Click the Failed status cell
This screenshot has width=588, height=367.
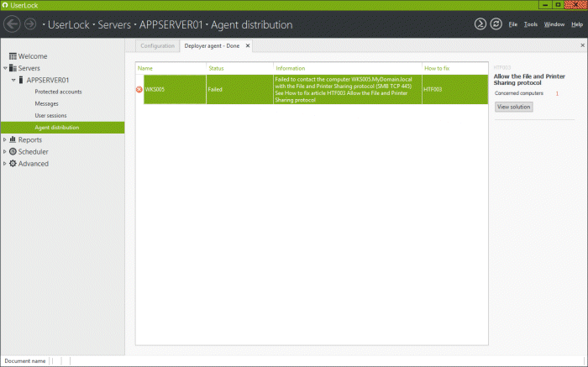click(x=240, y=89)
